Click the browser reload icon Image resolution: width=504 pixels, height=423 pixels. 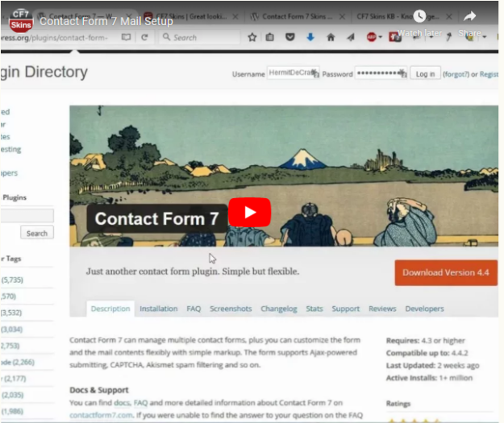(144, 38)
